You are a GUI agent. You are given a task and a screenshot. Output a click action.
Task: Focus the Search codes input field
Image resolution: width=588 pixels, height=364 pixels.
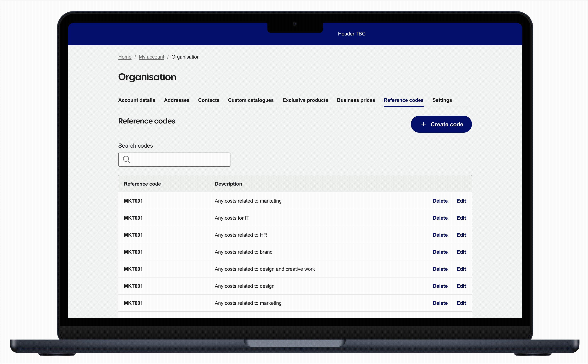click(174, 160)
